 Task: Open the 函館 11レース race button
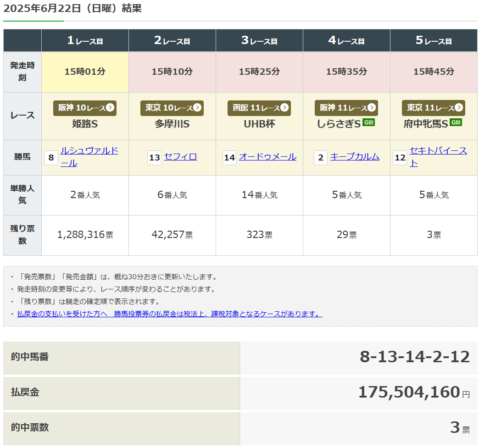tap(259, 108)
